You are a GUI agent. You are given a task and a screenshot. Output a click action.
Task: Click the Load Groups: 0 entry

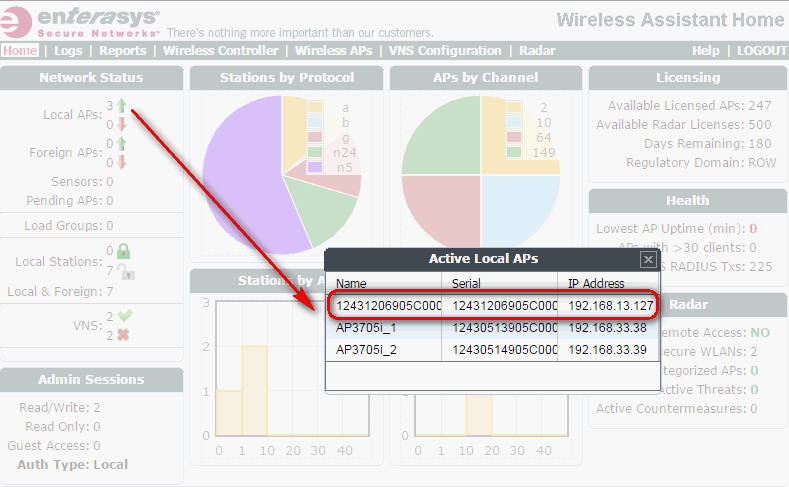pyautogui.click(x=68, y=225)
